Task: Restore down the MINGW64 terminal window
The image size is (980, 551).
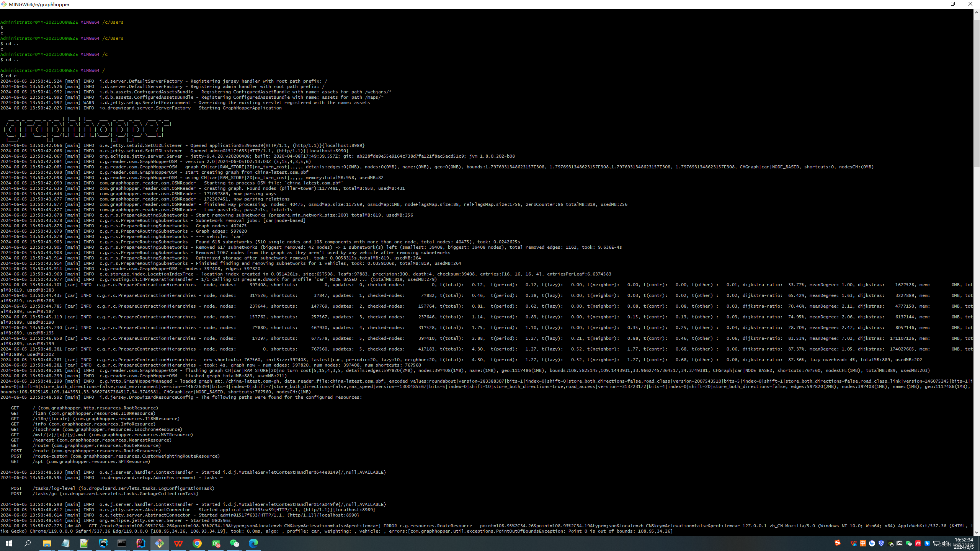Action: [953, 4]
